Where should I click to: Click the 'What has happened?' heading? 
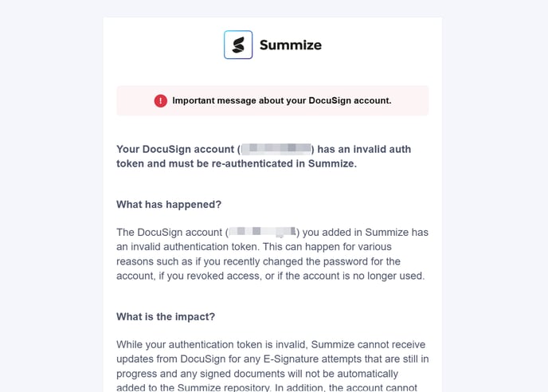coord(169,205)
